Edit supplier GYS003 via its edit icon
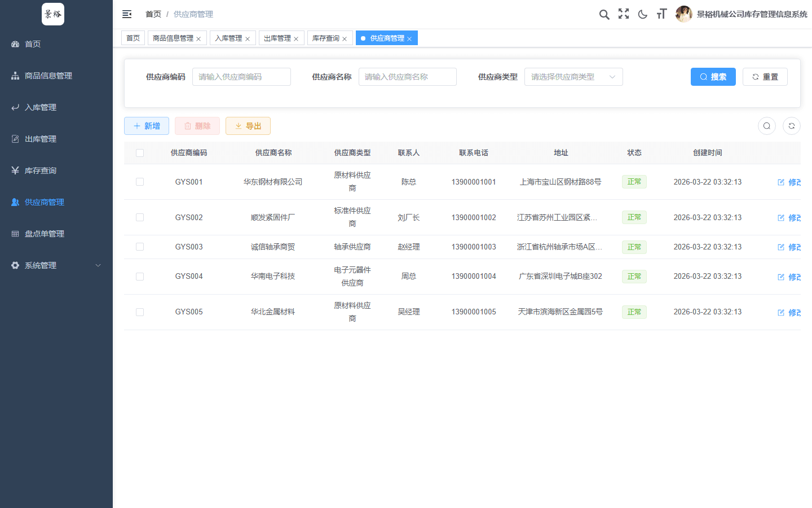 click(x=781, y=247)
